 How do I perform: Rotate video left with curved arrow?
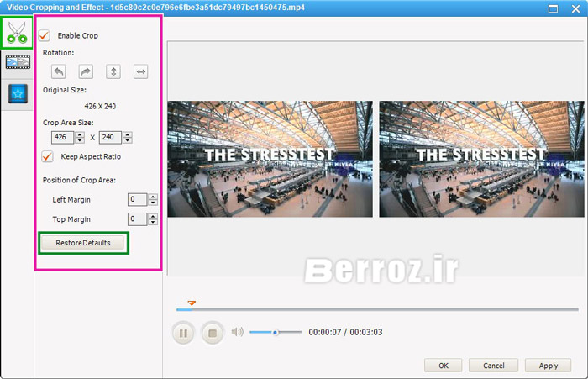pyautogui.click(x=58, y=72)
